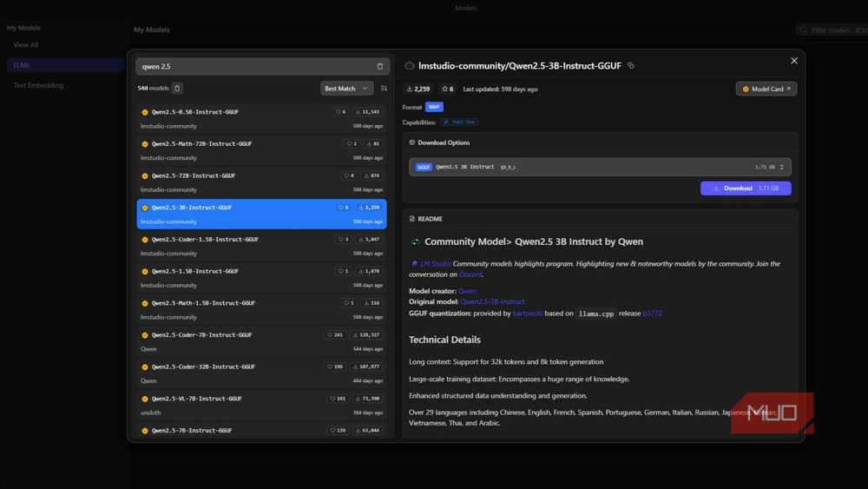Close the model search dialog

(794, 61)
